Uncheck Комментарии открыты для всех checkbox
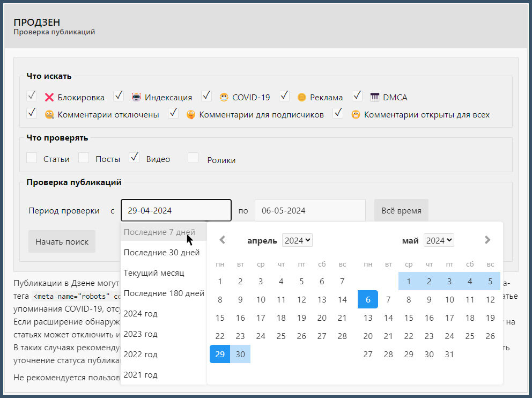The width and height of the screenshot is (532, 398). coord(338,113)
